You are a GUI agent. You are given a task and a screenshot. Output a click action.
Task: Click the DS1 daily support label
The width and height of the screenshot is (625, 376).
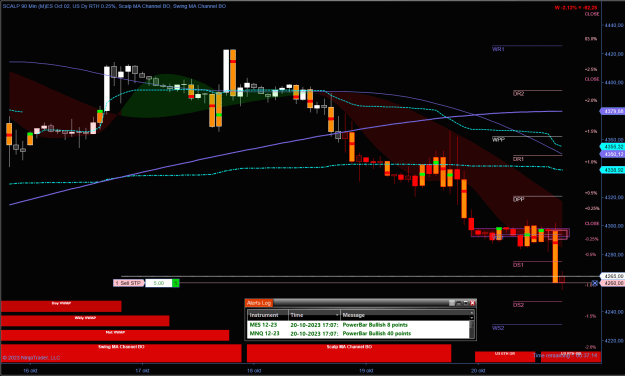click(x=518, y=265)
